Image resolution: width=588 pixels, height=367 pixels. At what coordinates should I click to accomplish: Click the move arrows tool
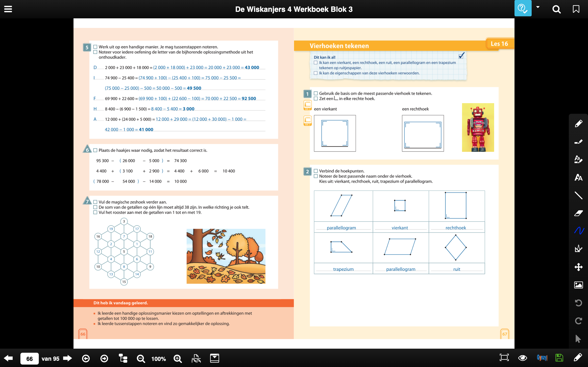(x=578, y=267)
